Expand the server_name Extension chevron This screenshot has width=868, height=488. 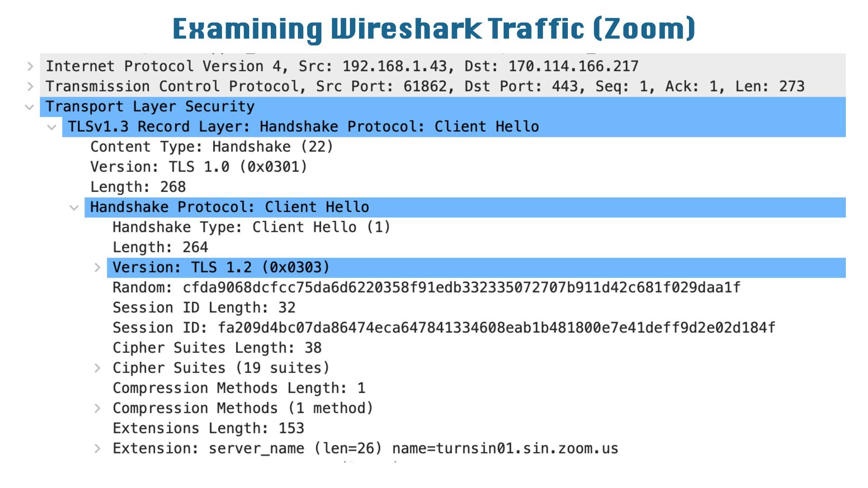97,448
